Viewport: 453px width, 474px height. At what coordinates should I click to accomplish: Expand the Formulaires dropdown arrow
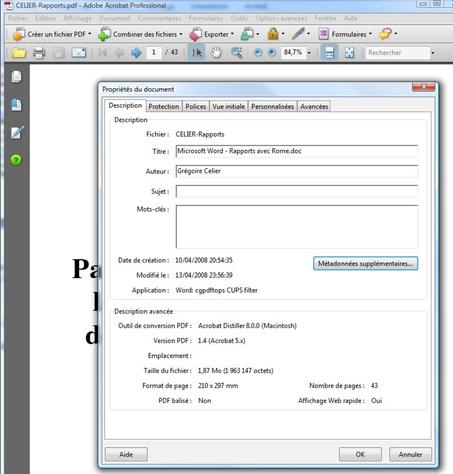(x=370, y=34)
